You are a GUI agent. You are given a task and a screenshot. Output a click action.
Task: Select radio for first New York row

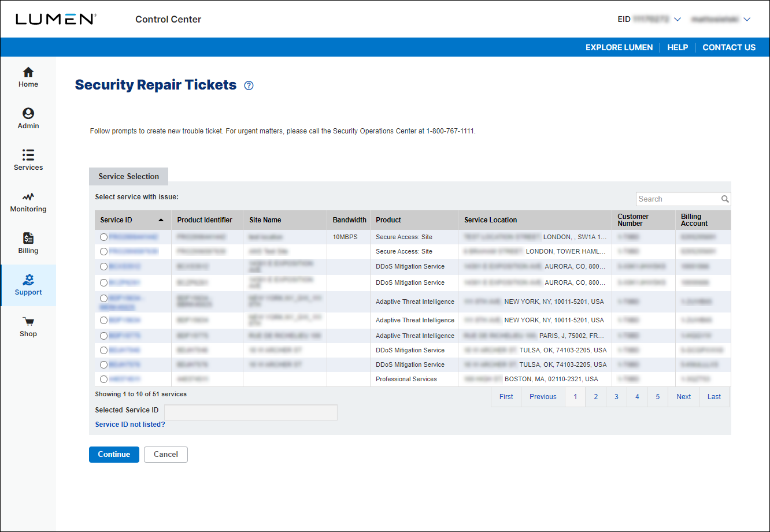[103, 298]
